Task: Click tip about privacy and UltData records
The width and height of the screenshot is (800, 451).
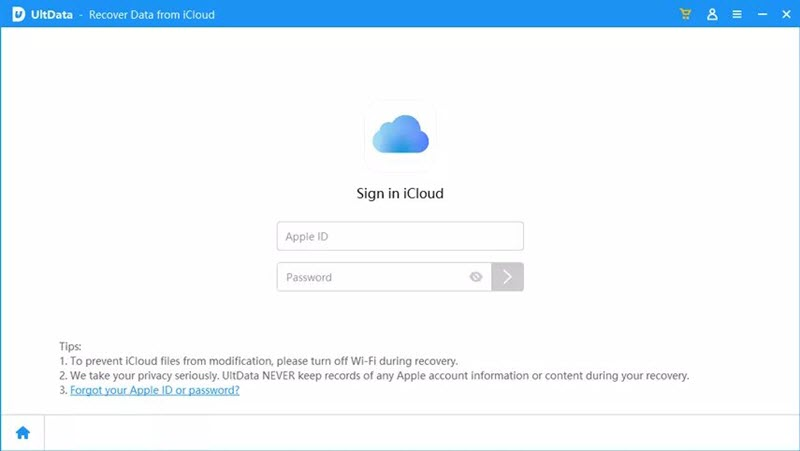Action: tap(374, 376)
